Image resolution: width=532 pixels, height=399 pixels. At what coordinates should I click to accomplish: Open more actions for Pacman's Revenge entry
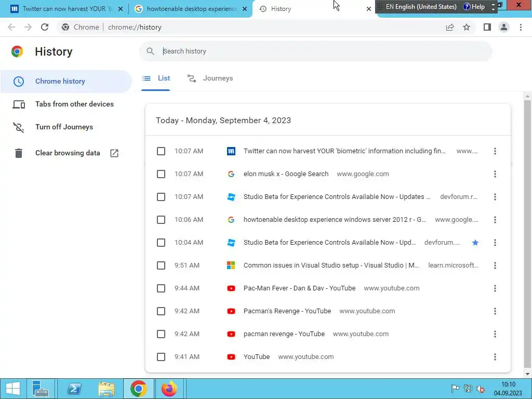click(495, 311)
